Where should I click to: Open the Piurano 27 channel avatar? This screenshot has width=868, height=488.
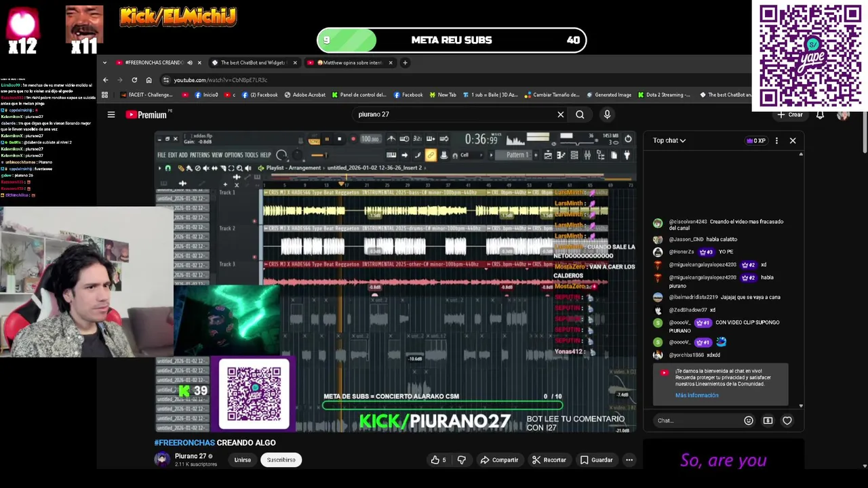(161, 460)
